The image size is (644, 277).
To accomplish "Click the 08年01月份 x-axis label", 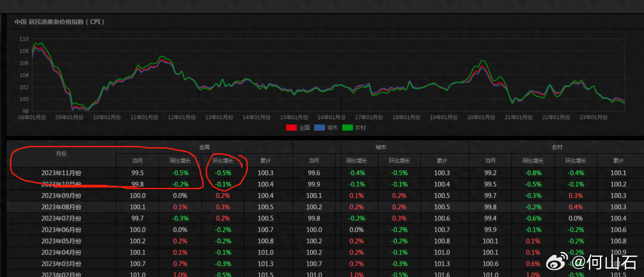I will 32,118.
